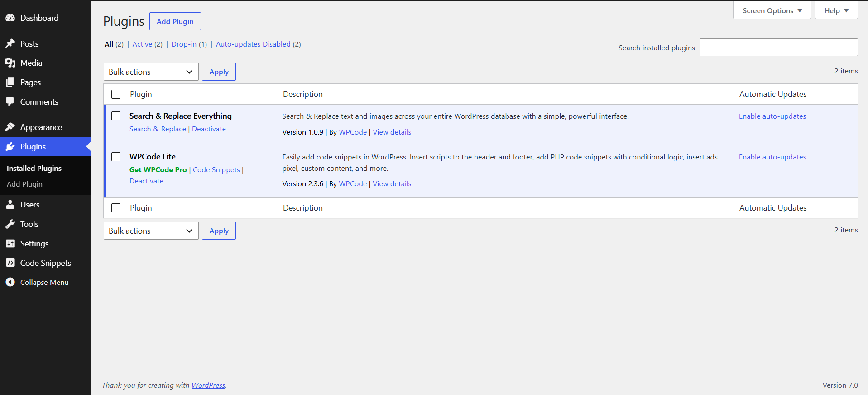The width and height of the screenshot is (868, 395).
Task: Open WPCode author link for version 2.3.6
Action: (x=353, y=183)
